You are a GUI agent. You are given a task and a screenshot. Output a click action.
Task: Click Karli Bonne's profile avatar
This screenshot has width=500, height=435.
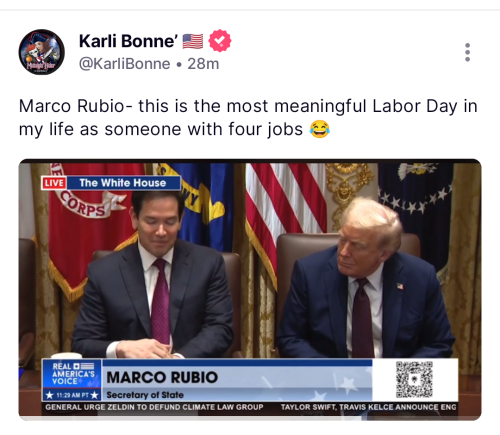[x=42, y=52]
